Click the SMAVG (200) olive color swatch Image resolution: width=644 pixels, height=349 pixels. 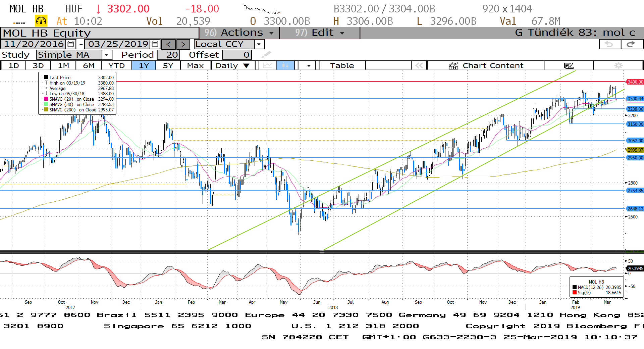[x=46, y=109]
